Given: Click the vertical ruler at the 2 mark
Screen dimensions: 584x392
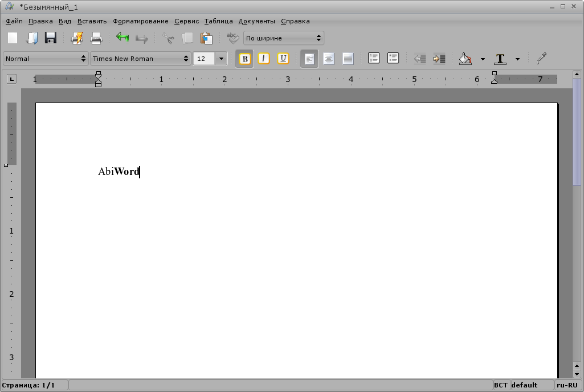Looking at the screenshot, I should (11, 294).
